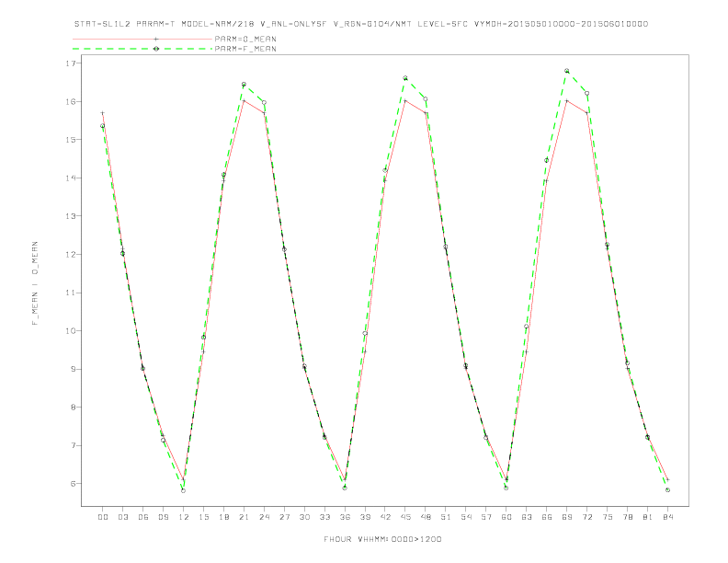Viewport: 728px width, 563px height.
Task: Click x-axis tick label 60
Action: (506, 517)
